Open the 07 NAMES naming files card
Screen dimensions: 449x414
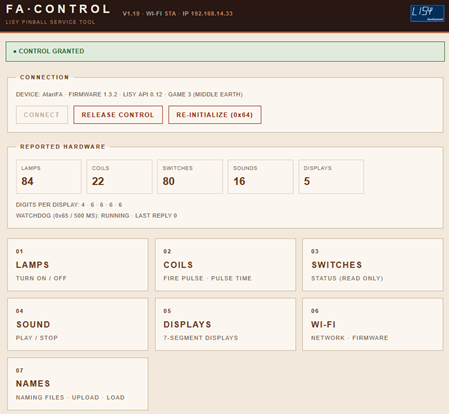tap(78, 384)
